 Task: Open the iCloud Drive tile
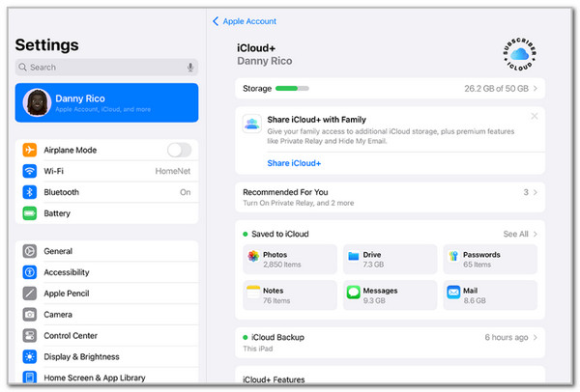click(389, 259)
